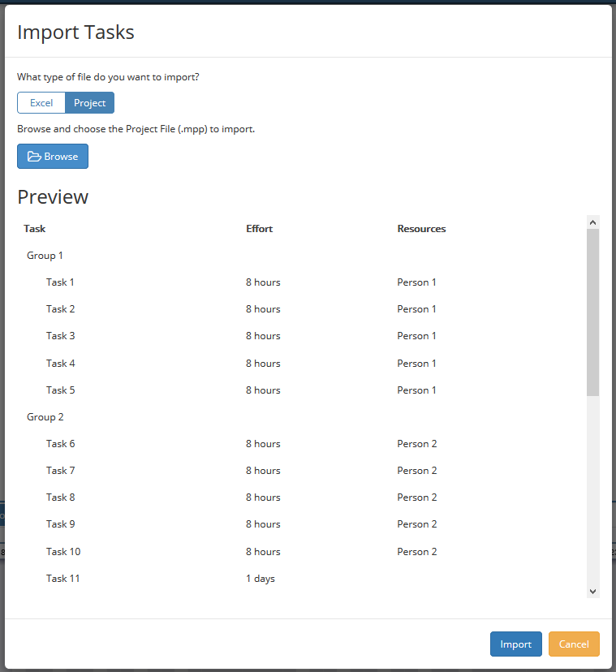Click the Import button
The width and height of the screenshot is (616, 672).
pos(515,644)
